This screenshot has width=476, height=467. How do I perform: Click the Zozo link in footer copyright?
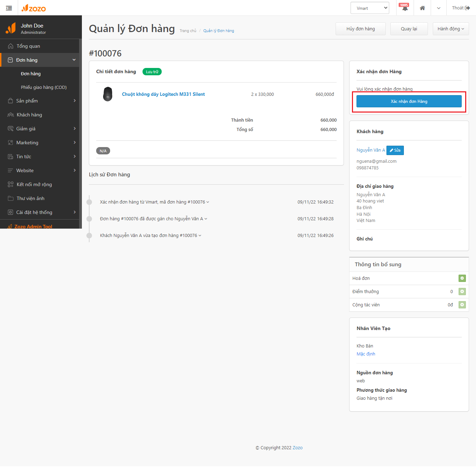coord(298,447)
